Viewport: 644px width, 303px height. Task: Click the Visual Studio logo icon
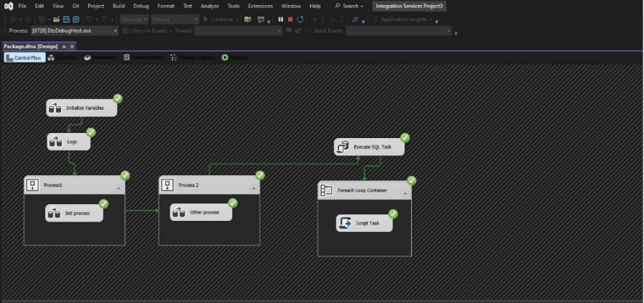pyautogui.click(x=8, y=6)
